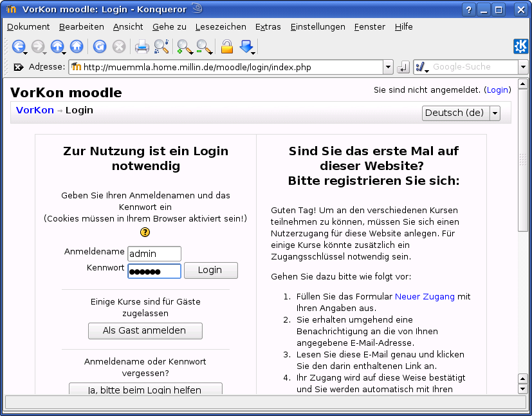Click the Up directory arrow icon
The height and width of the screenshot is (416, 532).
(x=57, y=46)
